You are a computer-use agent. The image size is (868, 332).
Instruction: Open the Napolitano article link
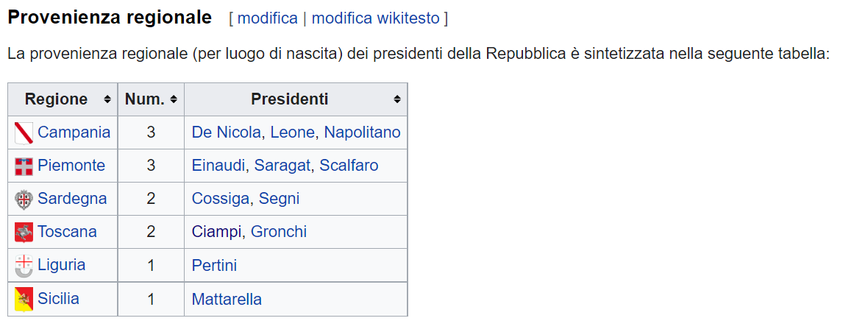[362, 133]
